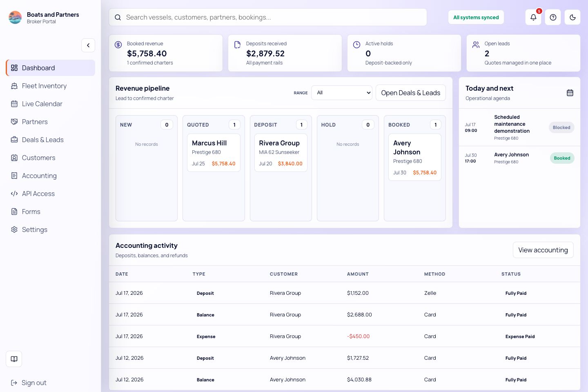Navigate to Partners
The image size is (588, 392).
[x=51, y=122]
